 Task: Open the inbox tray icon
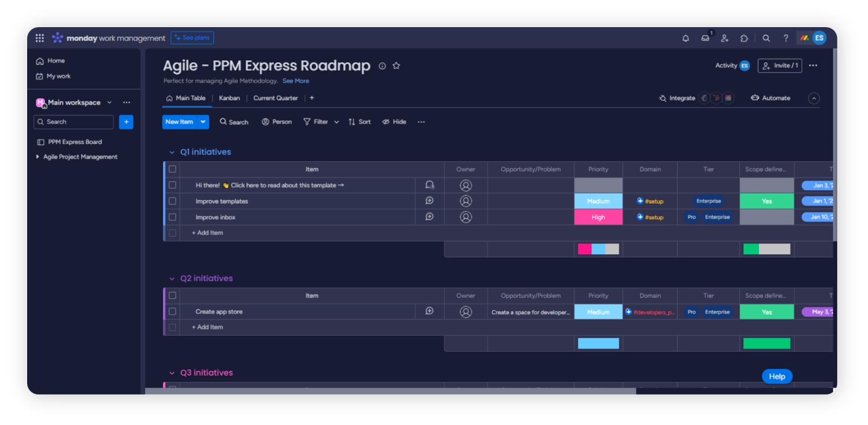tap(705, 38)
